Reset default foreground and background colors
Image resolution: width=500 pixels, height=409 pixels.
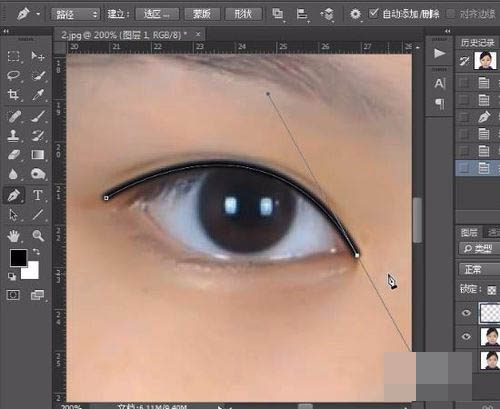pos(12,276)
